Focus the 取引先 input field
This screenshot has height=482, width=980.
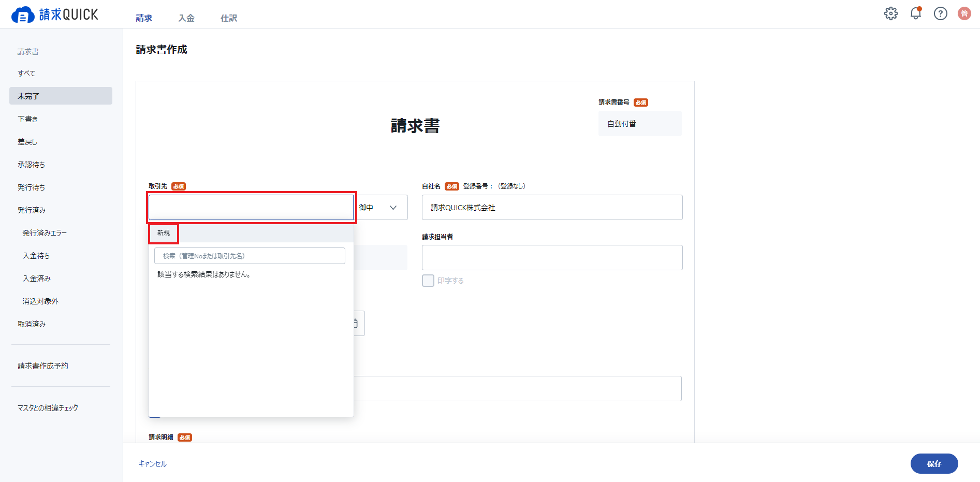pos(251,208)
